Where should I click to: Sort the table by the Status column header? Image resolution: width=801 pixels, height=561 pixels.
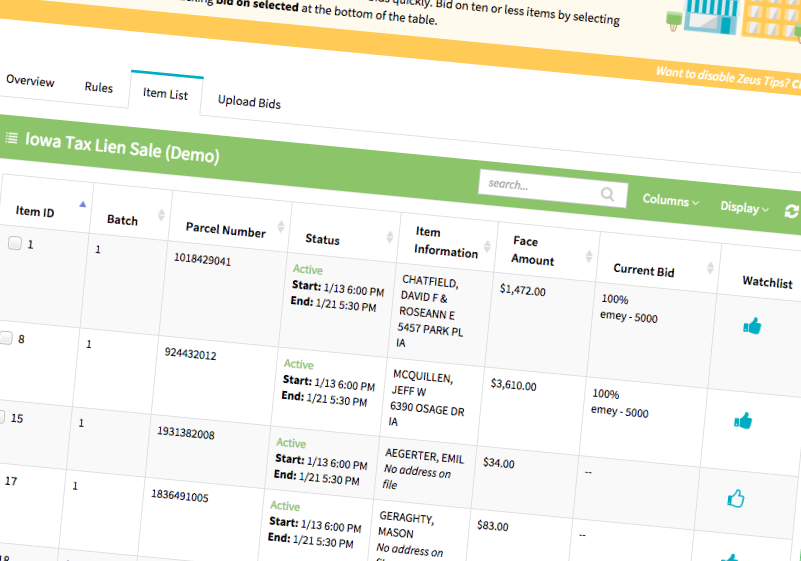pyautogui.click(x=322, y=239)
